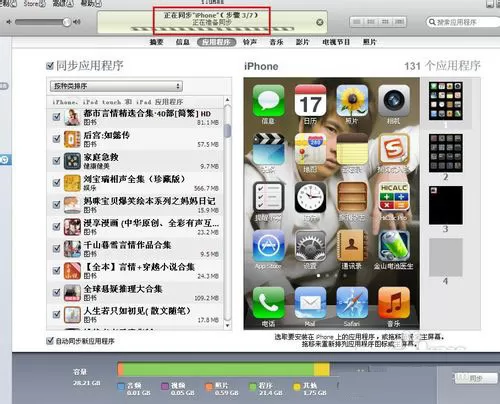
Task: Click the green 程序 capacity bar segment
Action: (219, 370)
